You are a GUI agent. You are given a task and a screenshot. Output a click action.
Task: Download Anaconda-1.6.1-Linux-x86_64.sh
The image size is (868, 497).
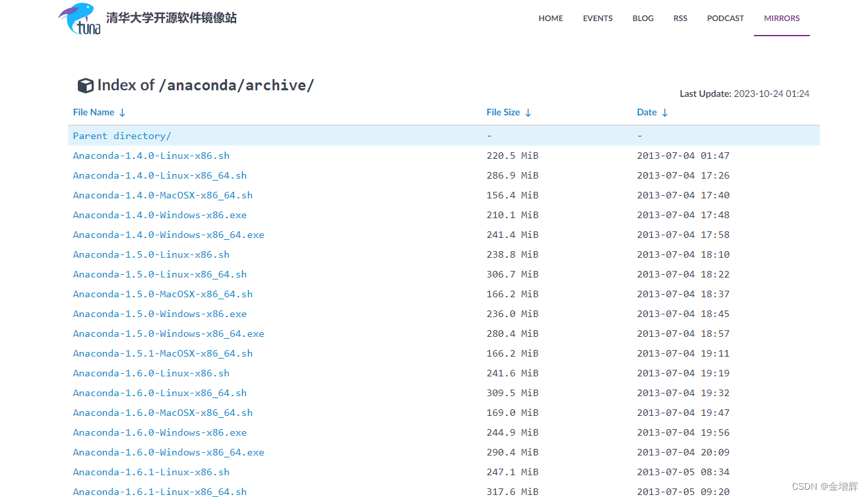tap(160, 492)
